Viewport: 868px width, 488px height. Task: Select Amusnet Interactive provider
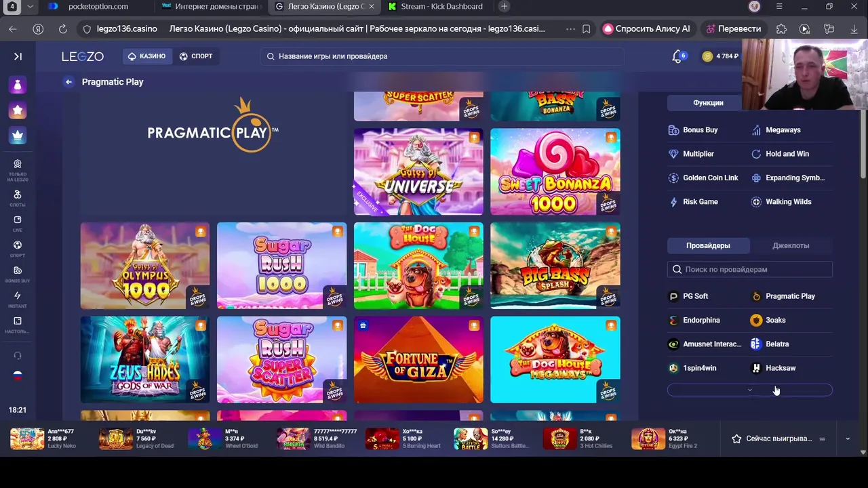point(705,344)
